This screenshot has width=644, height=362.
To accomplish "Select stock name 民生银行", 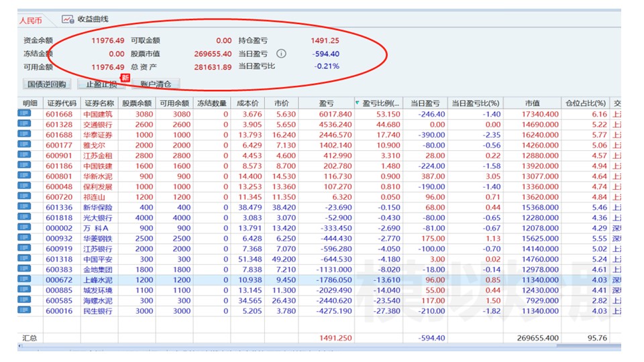I will pyautogui.click(x=98, y=311).
